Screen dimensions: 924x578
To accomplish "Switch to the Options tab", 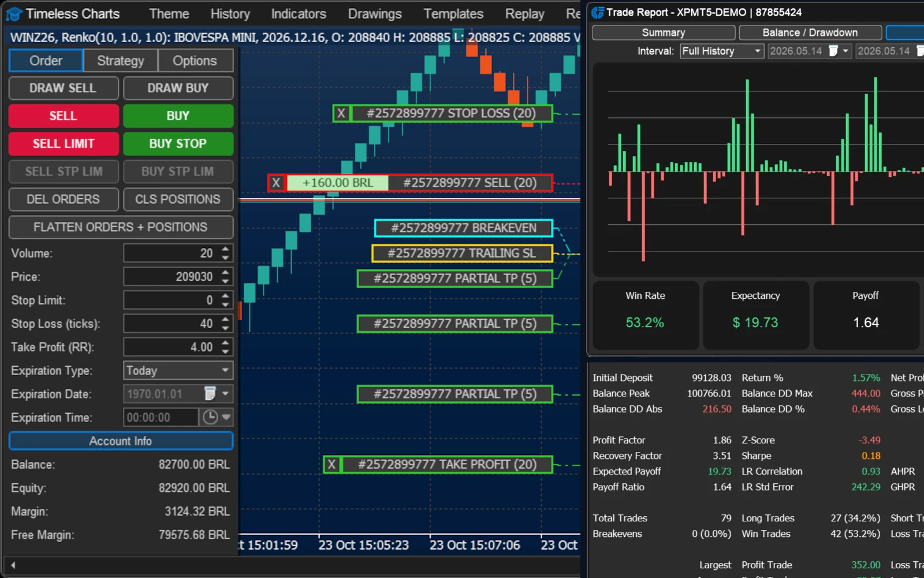I will tap(195, 61).
